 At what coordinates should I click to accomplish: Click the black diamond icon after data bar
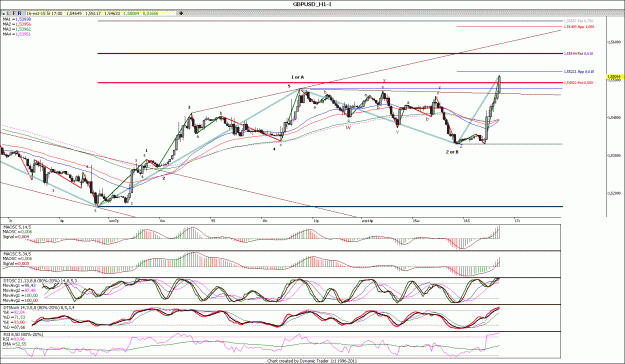click(181, 13)
